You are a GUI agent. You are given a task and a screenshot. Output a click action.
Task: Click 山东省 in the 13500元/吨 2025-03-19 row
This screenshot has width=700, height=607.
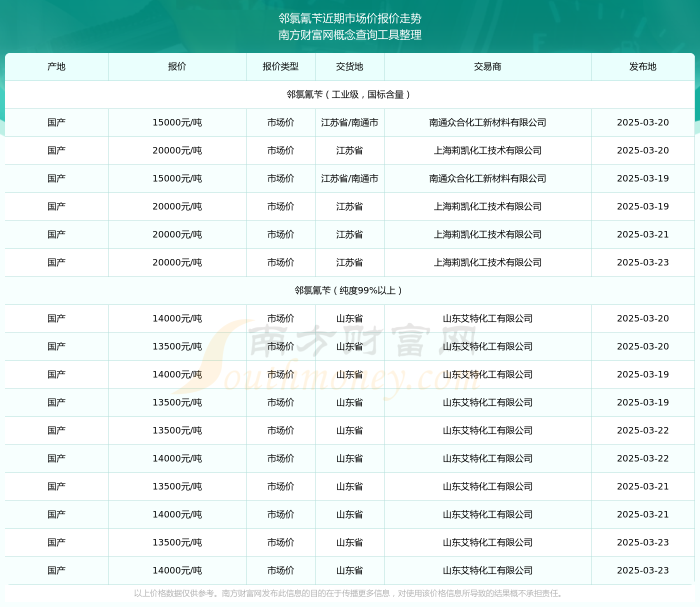349,402
